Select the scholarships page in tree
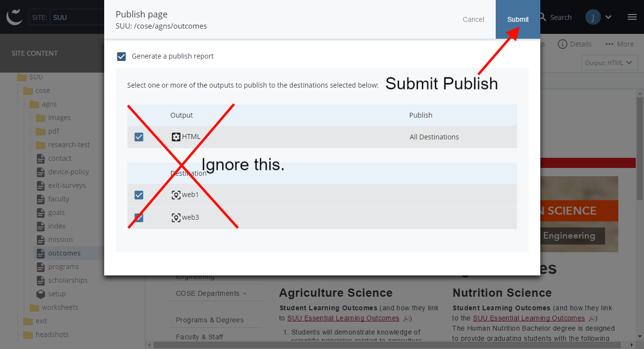Screen dimensions: 644x349 (67, 280)
